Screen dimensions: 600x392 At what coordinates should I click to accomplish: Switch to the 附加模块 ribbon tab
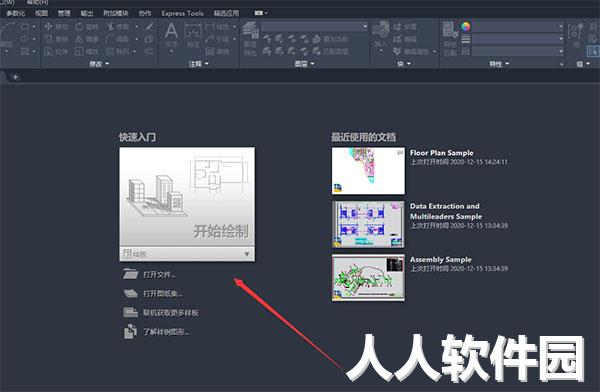coord(116,13)
